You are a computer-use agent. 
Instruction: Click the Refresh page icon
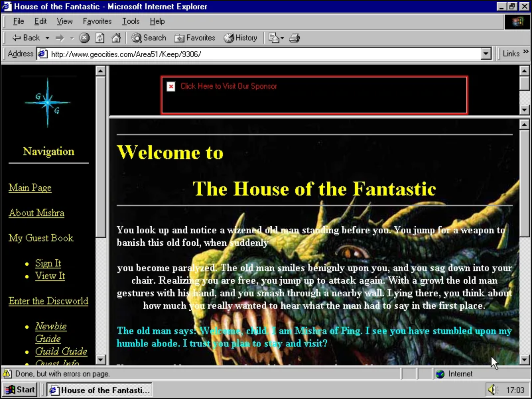click(x=100, y=38)
